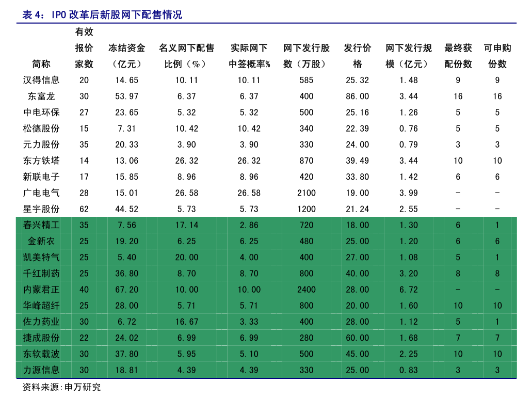This screenshot has height=400, width=532.
Task: Select the 17.14 cell for 春兴精工
Action: tap(186, 225)
